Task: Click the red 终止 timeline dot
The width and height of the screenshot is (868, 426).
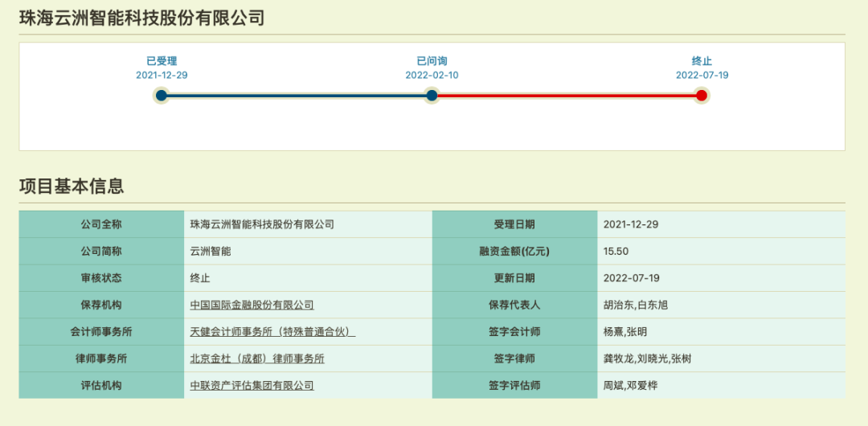Action: coord(702,96)
